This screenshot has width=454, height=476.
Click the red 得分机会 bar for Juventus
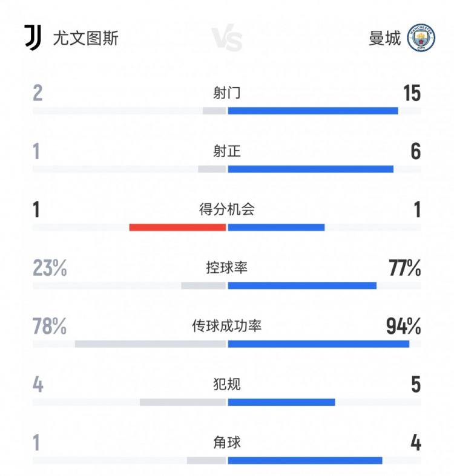[x=177, y=227]
